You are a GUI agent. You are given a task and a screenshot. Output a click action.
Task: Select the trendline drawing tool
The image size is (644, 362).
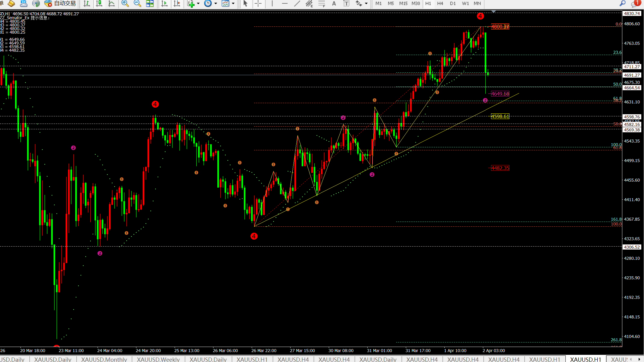[x=297, y=4]
